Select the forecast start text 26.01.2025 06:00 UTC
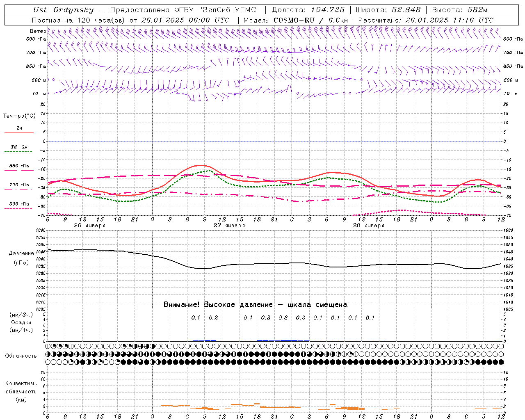525x420 pixels. tap(185, 20)
